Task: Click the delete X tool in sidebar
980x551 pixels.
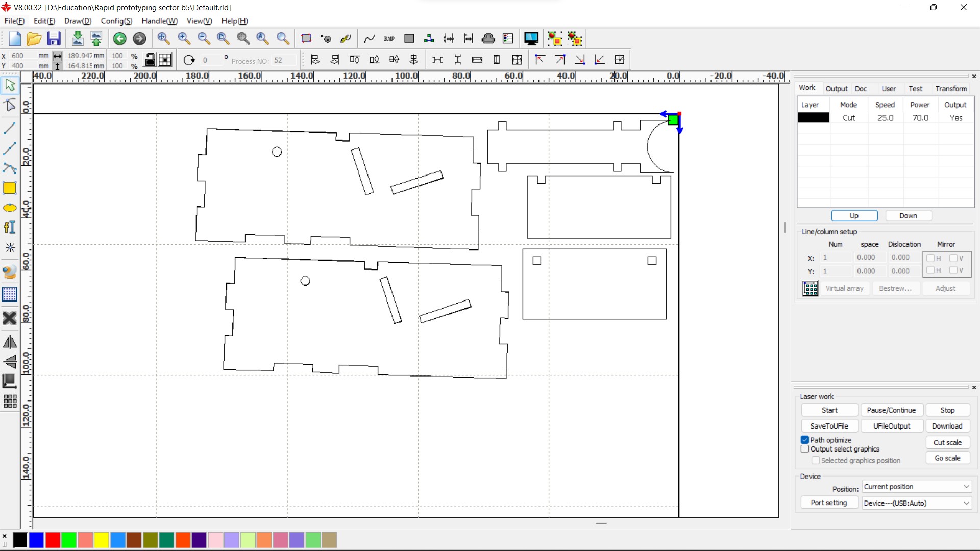Action: [x=10, y=318]
